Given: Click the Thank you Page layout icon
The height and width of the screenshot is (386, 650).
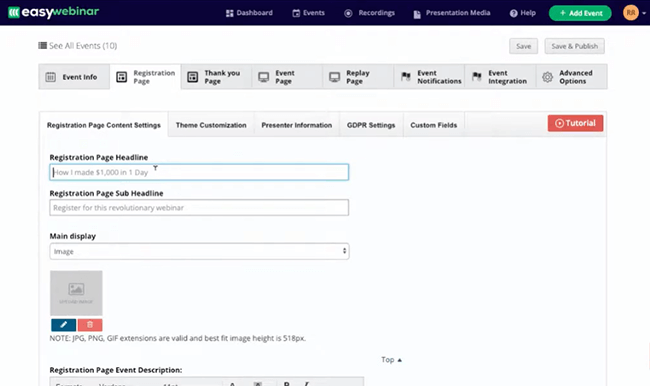Looking at the screenshot, I should coord(192,77).
